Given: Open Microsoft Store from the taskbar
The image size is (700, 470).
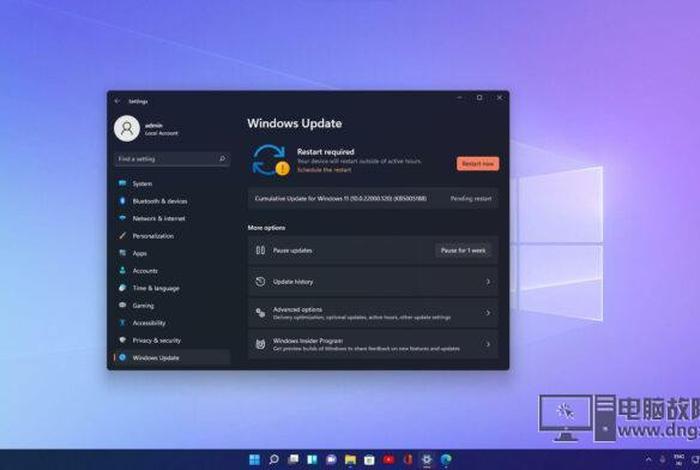Looking at the screenshot, I should point(369,459).
